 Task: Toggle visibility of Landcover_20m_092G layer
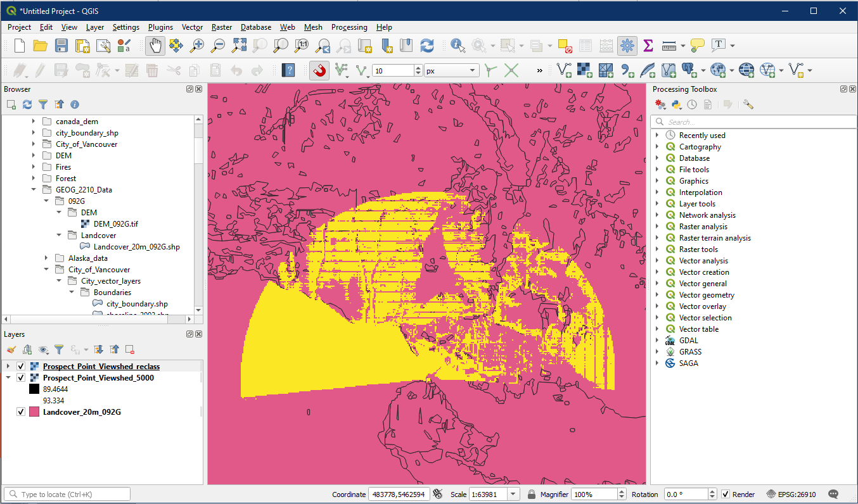coord(21,412)
